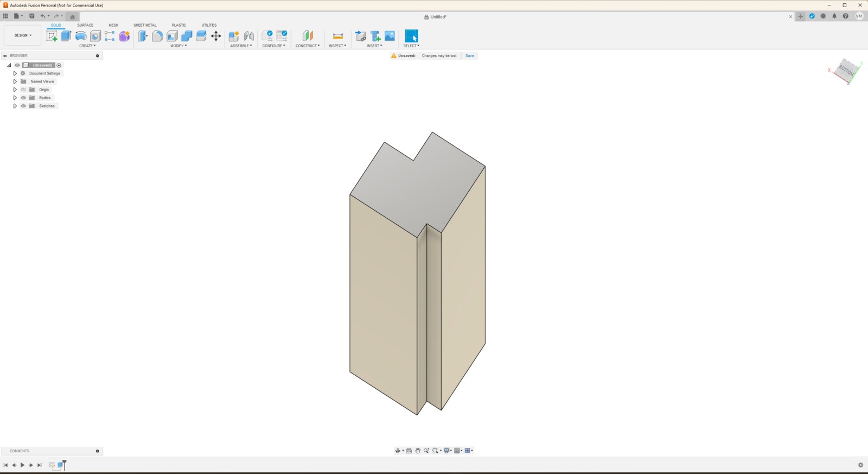Select the Extrude tool
Image resolution: width=868 pixels, height=474 pixels.
[66, 36]
